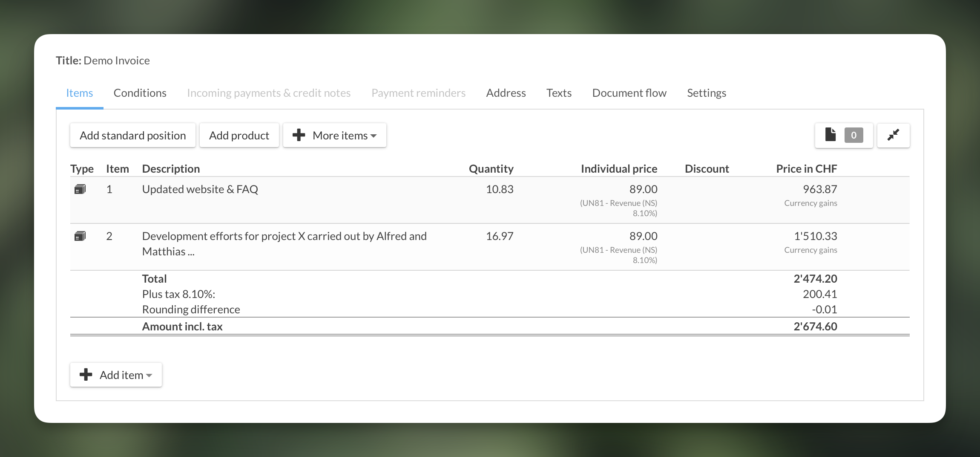Click the Development efforts for project X description

284,236
